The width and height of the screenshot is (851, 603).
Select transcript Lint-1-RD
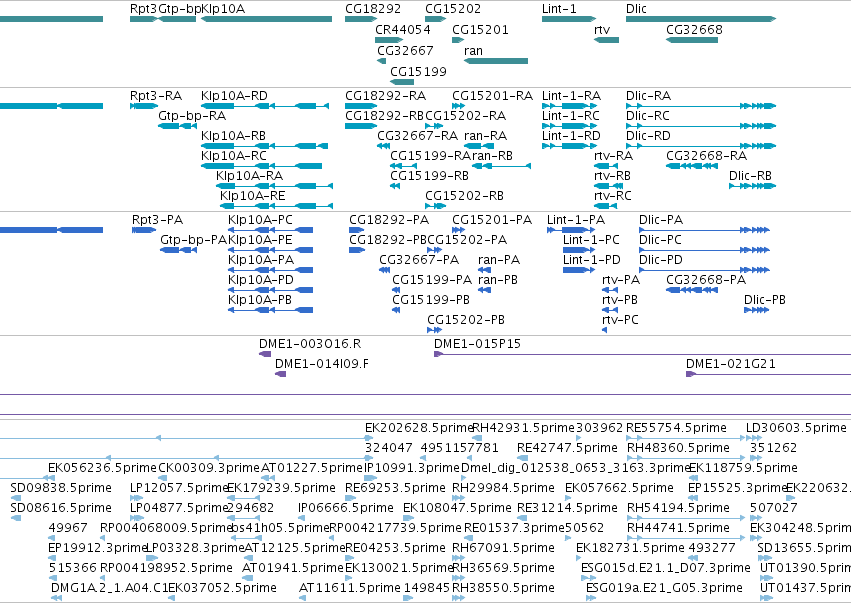[569, 146]
